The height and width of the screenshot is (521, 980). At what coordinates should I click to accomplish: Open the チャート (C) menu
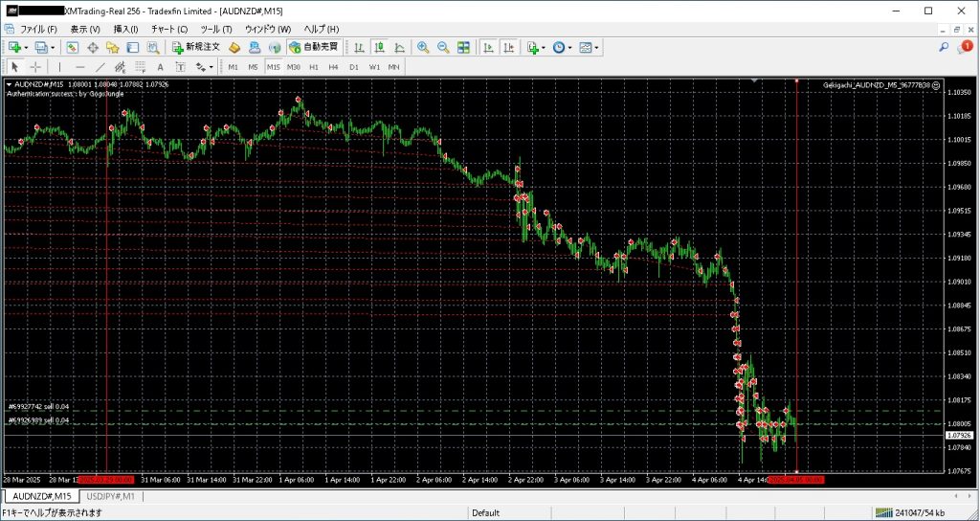click(167, 29)
